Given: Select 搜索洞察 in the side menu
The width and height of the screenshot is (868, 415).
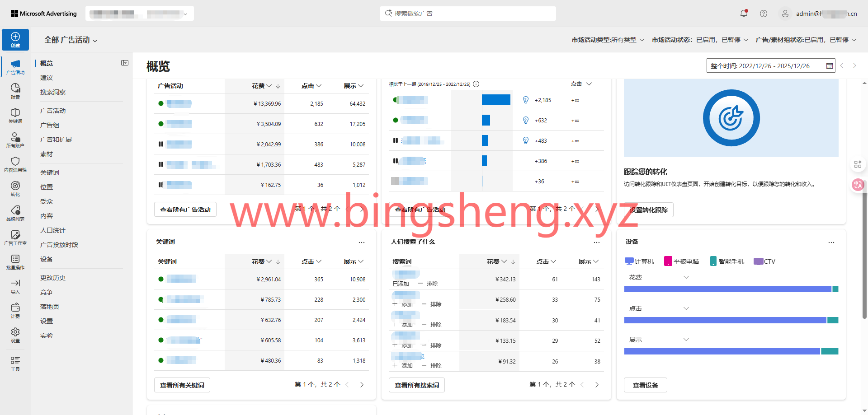Looking at the screenshot, I should [x=53, y=92].
